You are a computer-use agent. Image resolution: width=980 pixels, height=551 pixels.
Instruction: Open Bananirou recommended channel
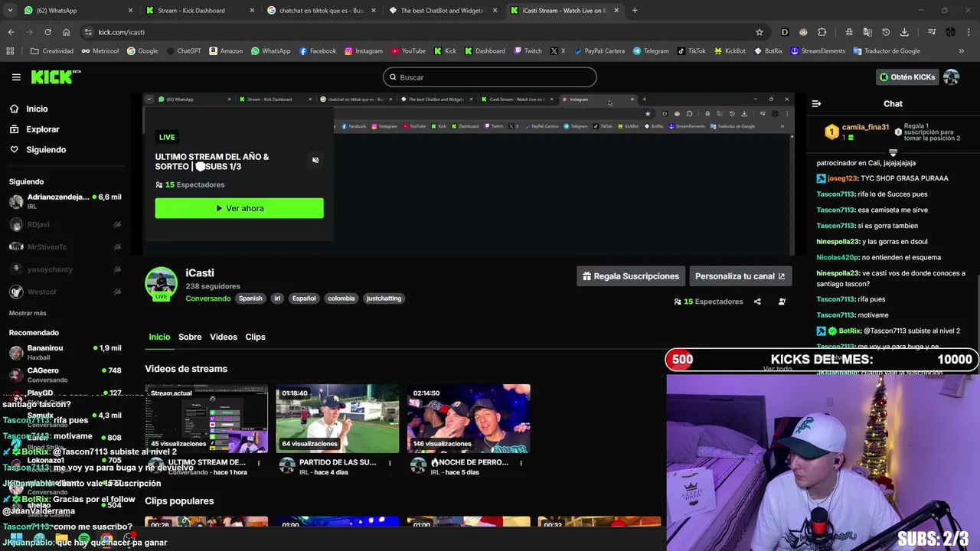(65, 352)
